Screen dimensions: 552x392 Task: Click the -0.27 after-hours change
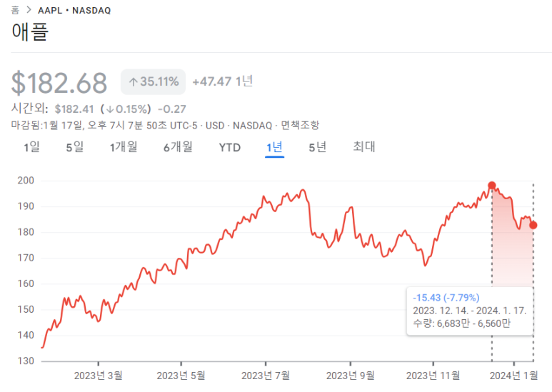tap(172, 109)
